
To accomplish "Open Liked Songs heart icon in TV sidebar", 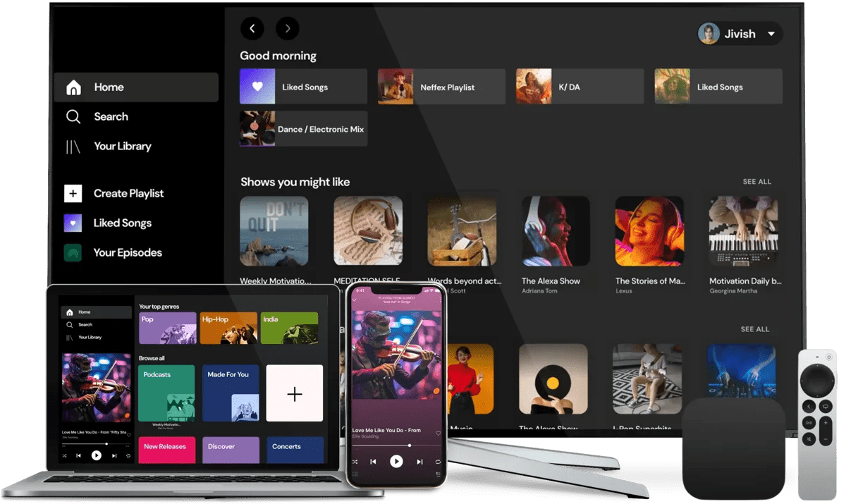I will [x=73, y=223].
